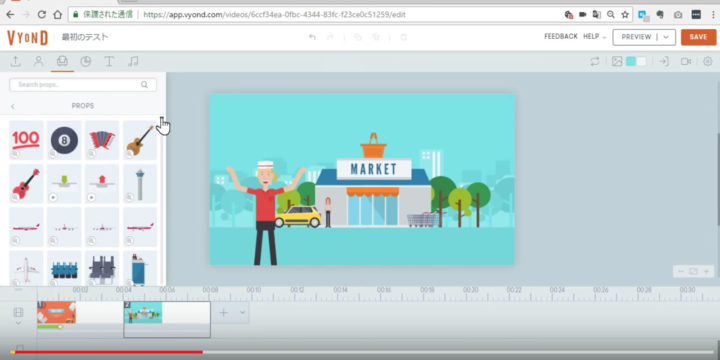Viewport: 720px width, 360px height.
Task: Open the FEEDBACK link
Action: [x=561, y=37]
